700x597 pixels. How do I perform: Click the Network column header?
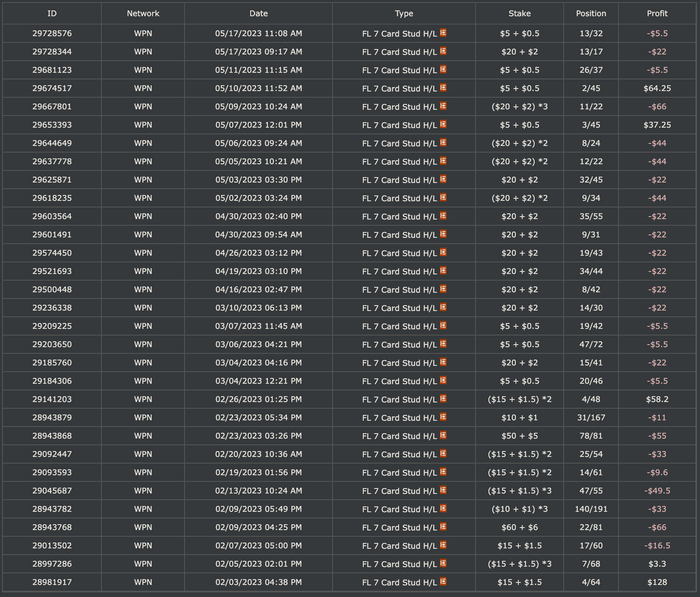[143, 13]
